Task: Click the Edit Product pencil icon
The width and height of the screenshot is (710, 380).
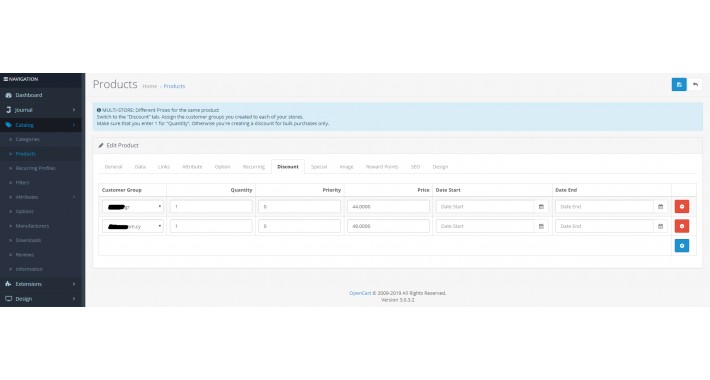Action: 101,145
